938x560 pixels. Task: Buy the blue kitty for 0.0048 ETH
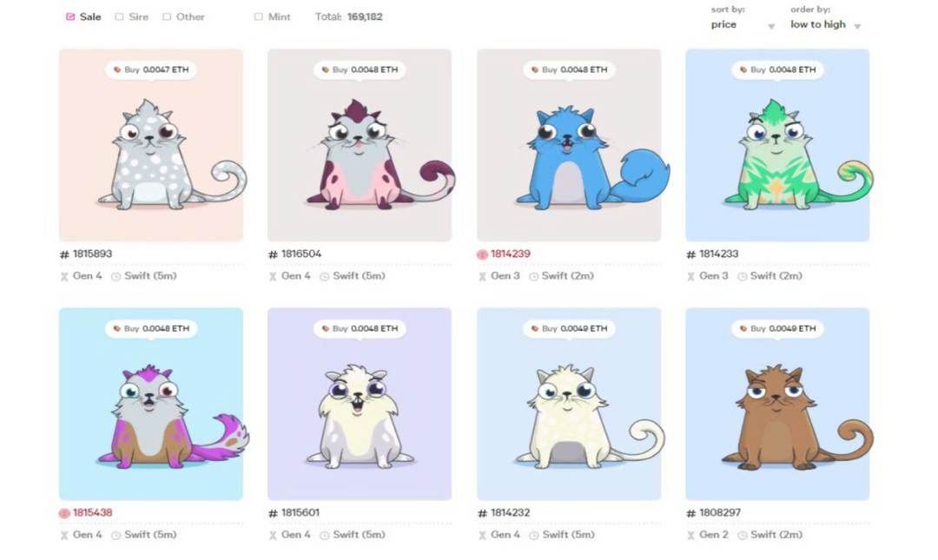[568, 70]
